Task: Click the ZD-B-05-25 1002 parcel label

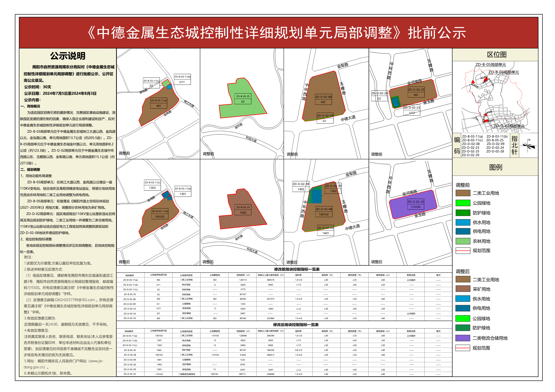Action: pos(243,210)
